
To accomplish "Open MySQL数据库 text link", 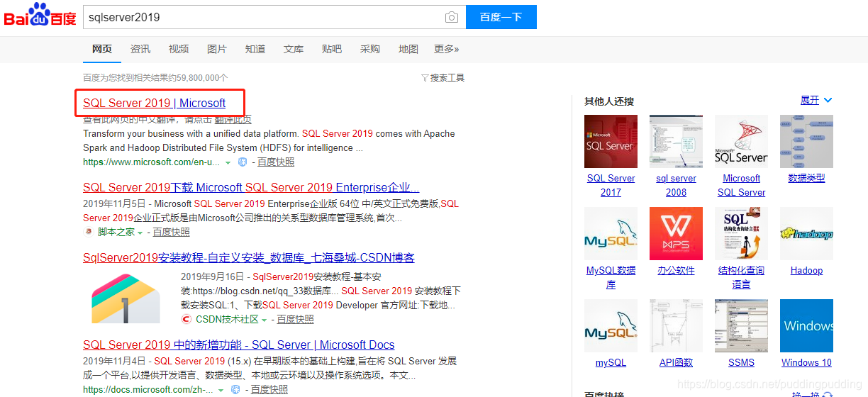I will [x=611, y=277].
